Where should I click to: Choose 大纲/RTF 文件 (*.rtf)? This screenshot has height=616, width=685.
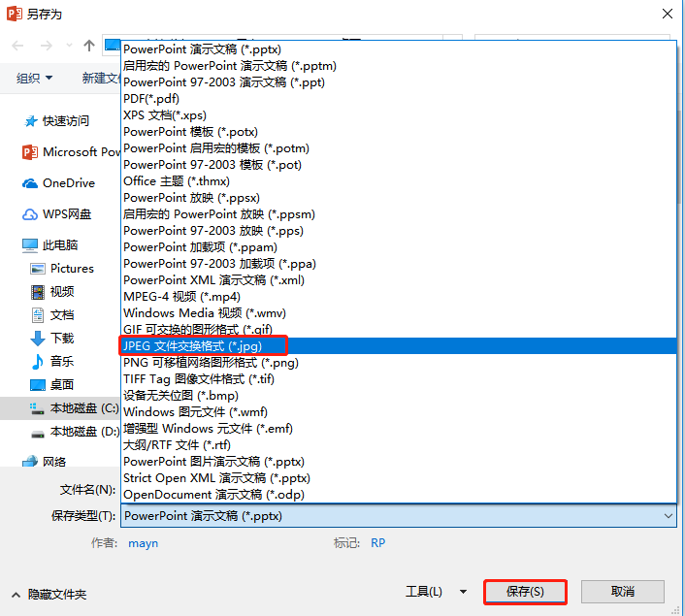pyautogui.click(x=399, y=445)
